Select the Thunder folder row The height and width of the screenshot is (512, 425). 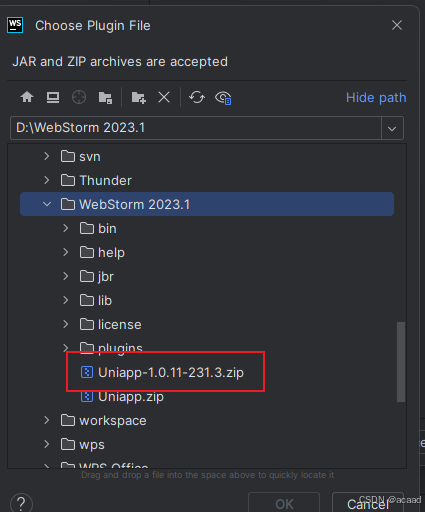coord(207,180)
